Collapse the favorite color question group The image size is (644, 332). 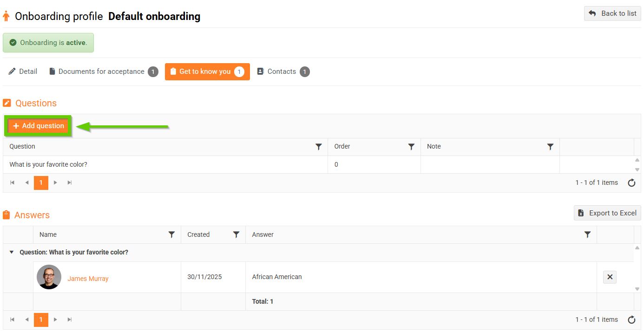[12, 253]
